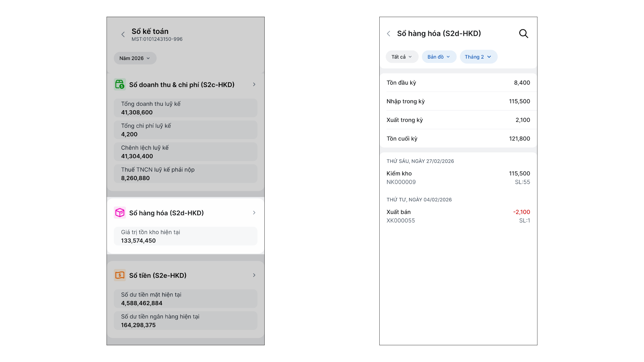Open the Năm 2026 year dropdown
Viewport: 644px width, 362px height.
pos(135,58)
